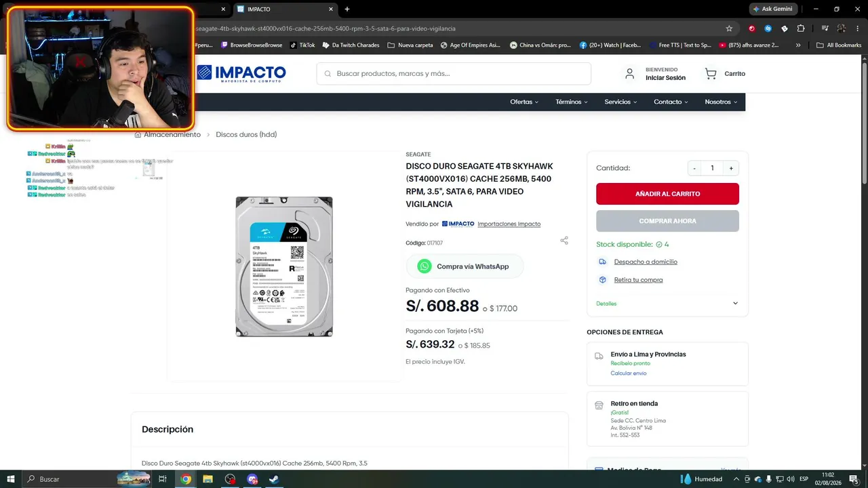Click Iniciar Sesión link
Viewport: 868px width, 488px height.
[x=665, y=78]
